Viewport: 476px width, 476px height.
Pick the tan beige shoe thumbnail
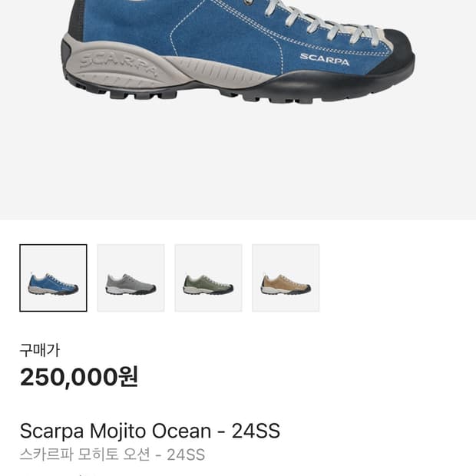pyautogui.click(x=286, y=278)
